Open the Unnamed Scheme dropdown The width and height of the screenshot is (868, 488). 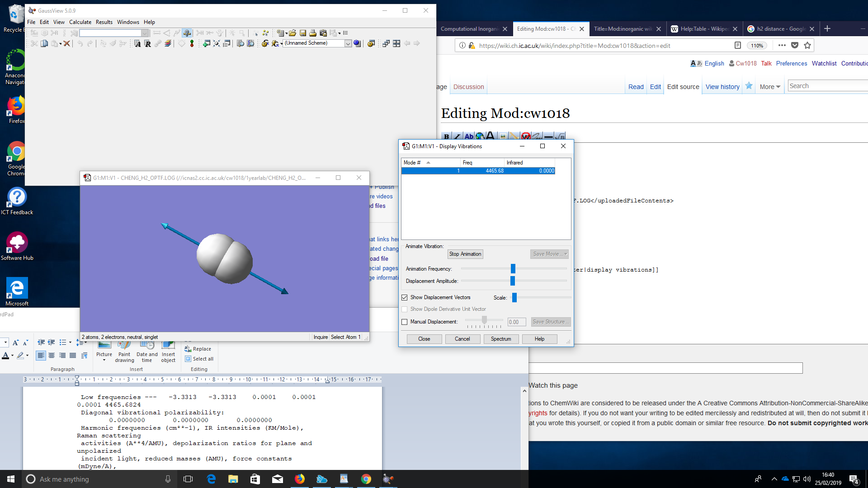[x=348, y=43]
